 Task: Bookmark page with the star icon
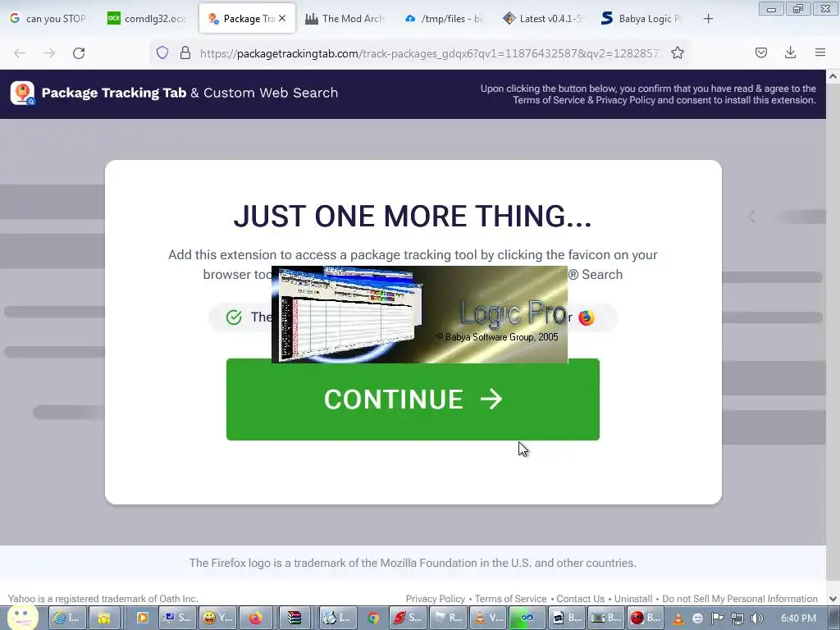[x=677, y=52]
